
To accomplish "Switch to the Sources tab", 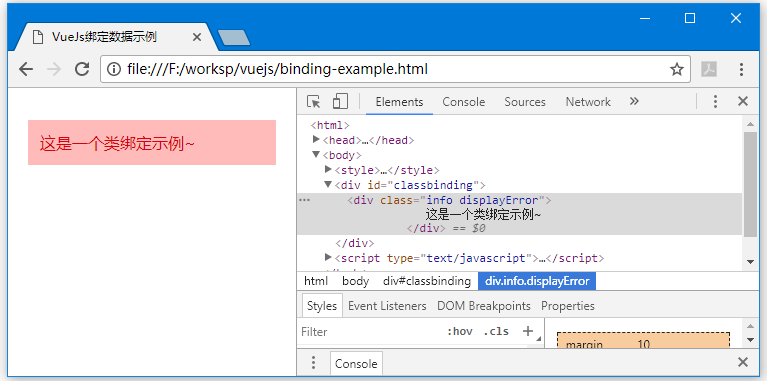I will [x=525, y=102].
